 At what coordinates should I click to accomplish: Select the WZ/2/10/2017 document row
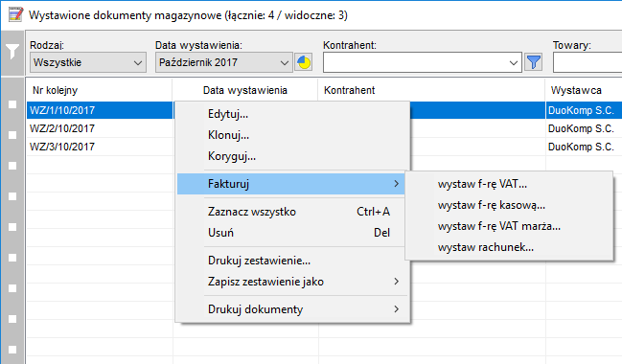[x=100, y=128]
